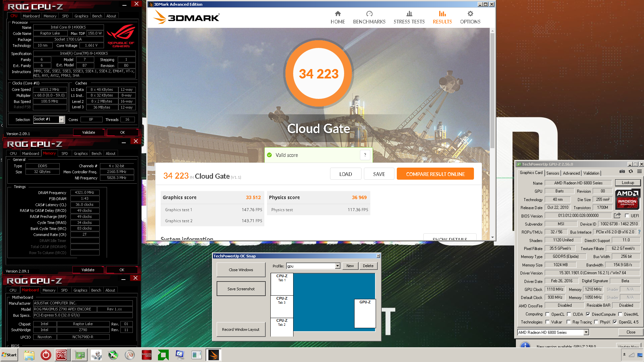
Task: Click Close Windows in OC Snap
Action: pos(241,270)
